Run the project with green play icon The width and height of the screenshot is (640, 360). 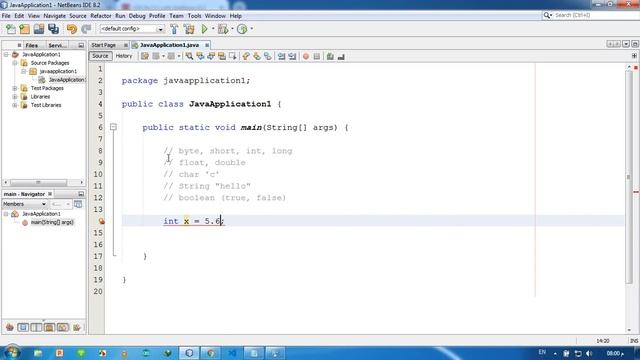click(204, 29)
